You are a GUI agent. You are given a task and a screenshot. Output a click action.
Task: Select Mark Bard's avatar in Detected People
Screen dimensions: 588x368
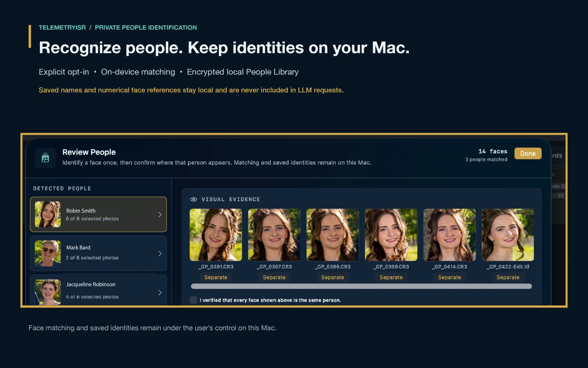coord(48,253)
